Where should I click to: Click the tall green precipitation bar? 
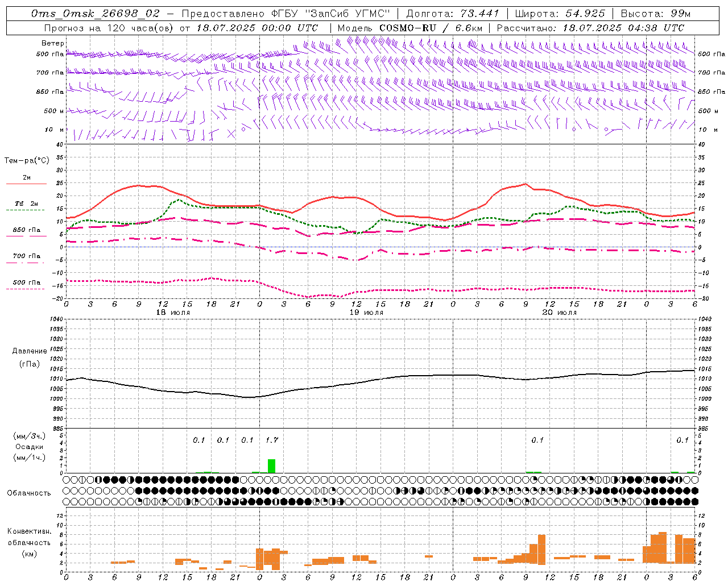point(272,466)
